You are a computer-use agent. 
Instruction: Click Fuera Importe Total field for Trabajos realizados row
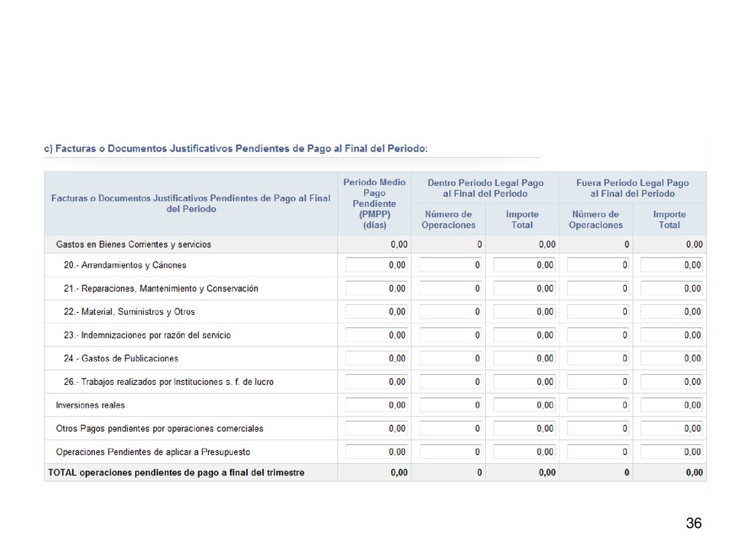pyautogui.click(x=672, y=381)
